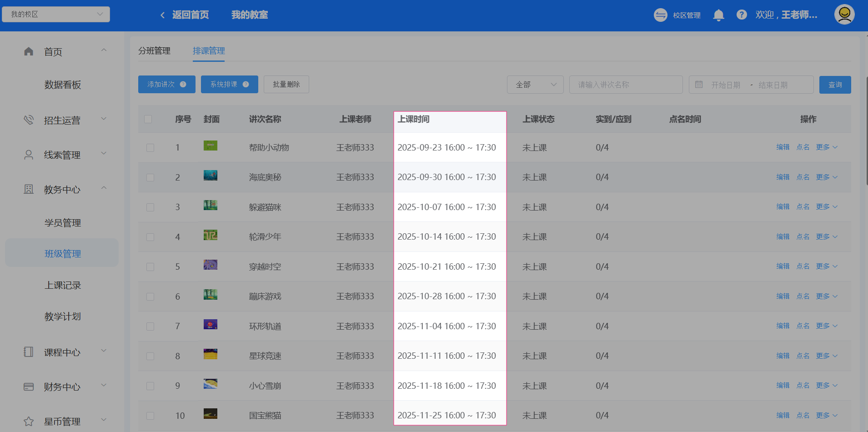Screen dimensions: 868x432
Task: Click 编辑 link for 穿越时空 row
Action: click(783, 266)
